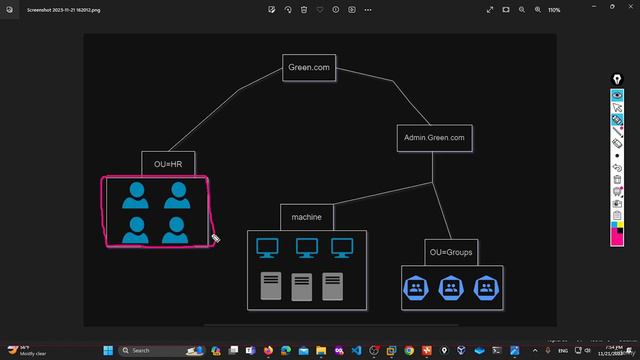Click the clipboard icon in drawing toolbar

pyautogui.click(x=617, y=216)
